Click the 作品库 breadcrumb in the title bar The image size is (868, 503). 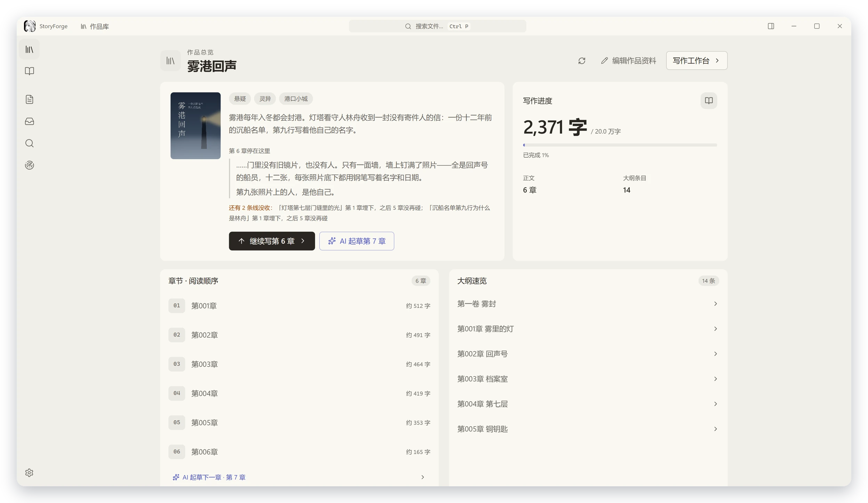(x=95, y=26)
